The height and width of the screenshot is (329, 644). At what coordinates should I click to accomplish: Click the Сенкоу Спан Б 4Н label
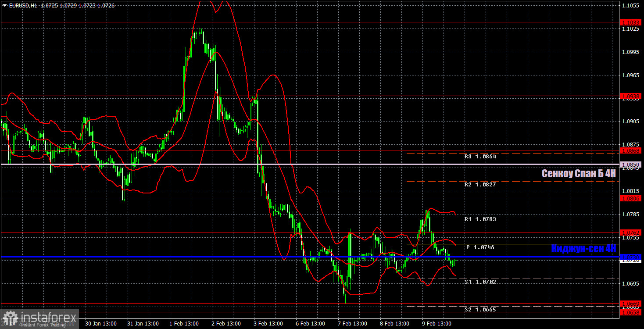coord(579,173)
